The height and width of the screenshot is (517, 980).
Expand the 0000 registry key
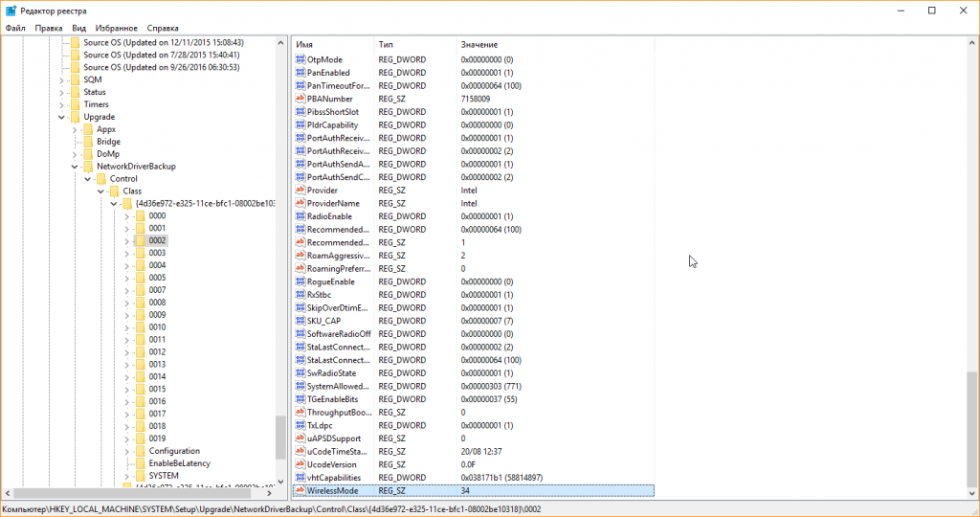tap(127, 216)
